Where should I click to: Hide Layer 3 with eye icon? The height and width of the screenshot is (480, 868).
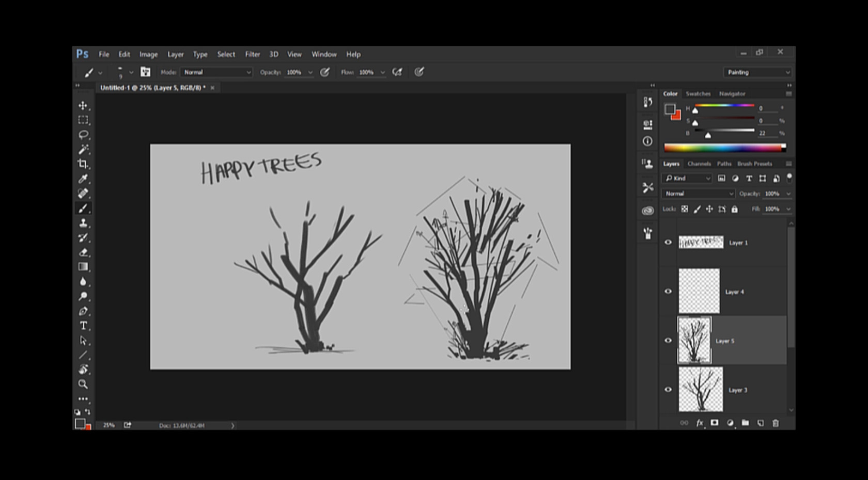coord(668,390)
